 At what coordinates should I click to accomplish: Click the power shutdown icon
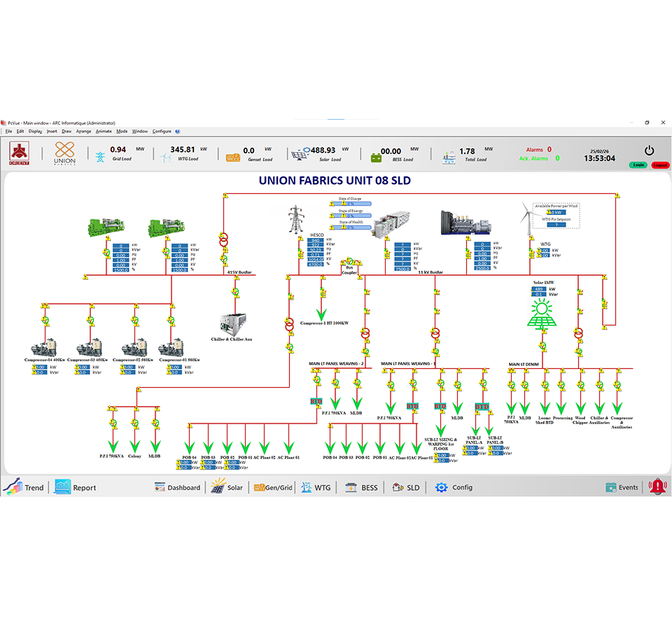[x=649, y=150]
